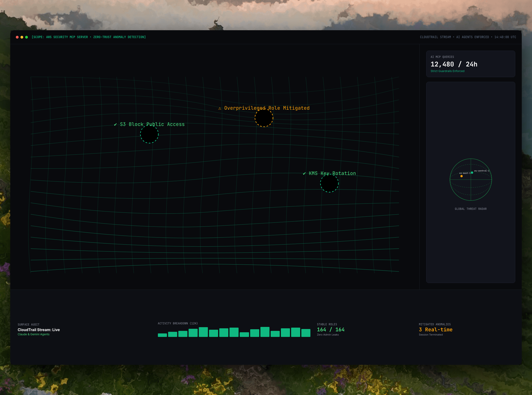Click the 'S3 Block Public Access' label
532x395 pixels.
click(x=152, y=124)
